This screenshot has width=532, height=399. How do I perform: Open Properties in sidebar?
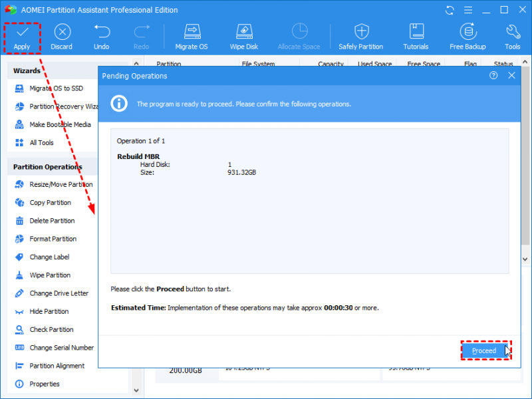click(x=37, y=384)
